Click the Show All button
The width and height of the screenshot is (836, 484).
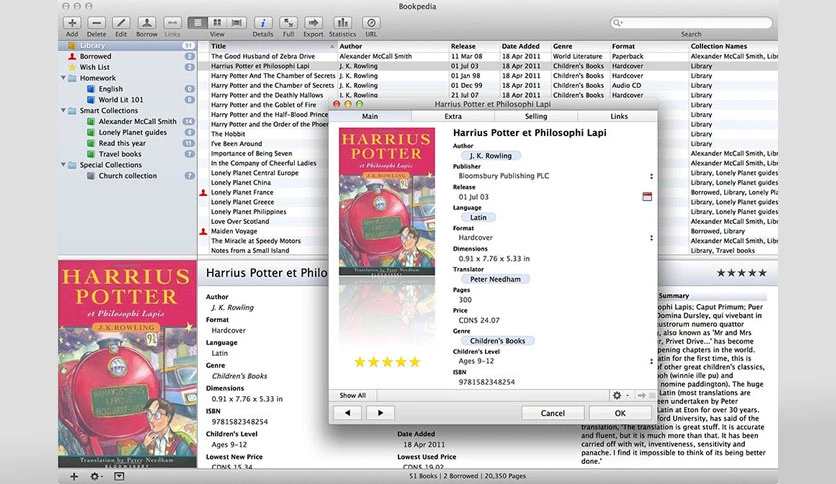[352, 396]
